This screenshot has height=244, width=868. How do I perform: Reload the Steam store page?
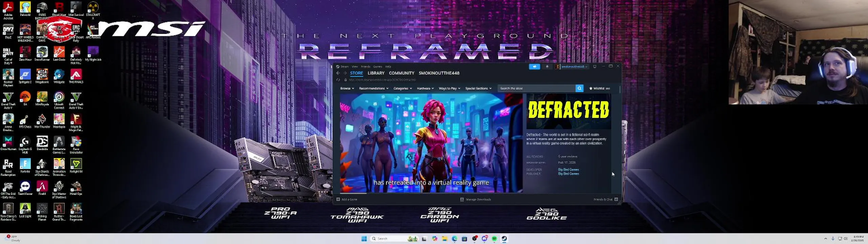tap(338, 80)
